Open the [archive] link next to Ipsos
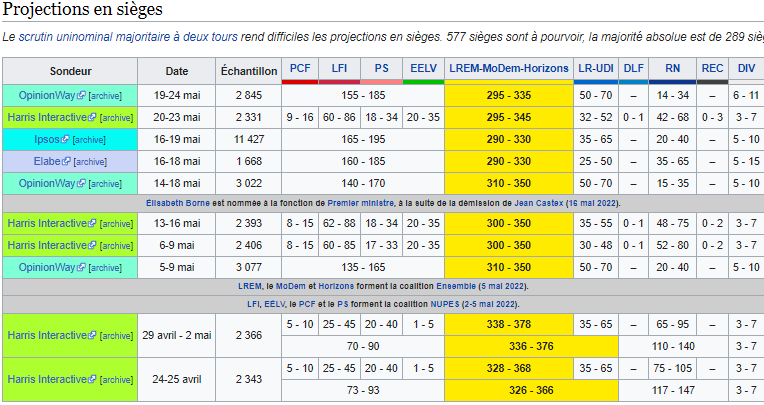764x405 pixels. (x=88, y=139)
